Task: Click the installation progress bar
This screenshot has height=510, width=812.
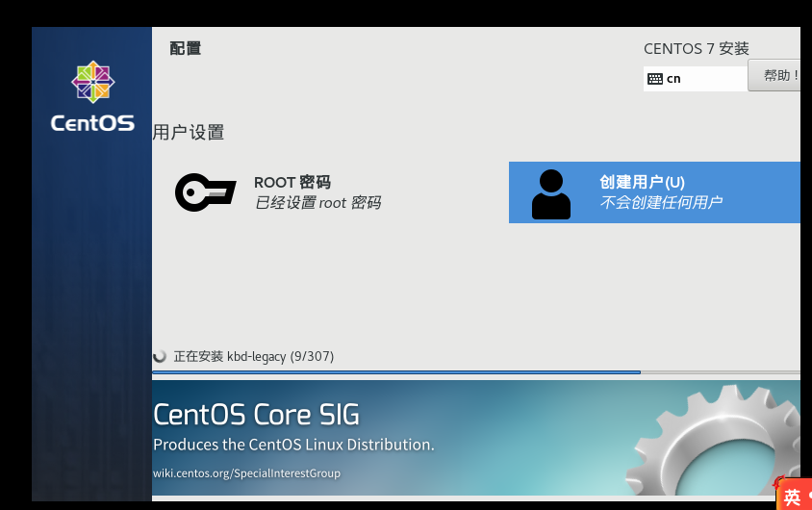Action: (x=476, y=372)
